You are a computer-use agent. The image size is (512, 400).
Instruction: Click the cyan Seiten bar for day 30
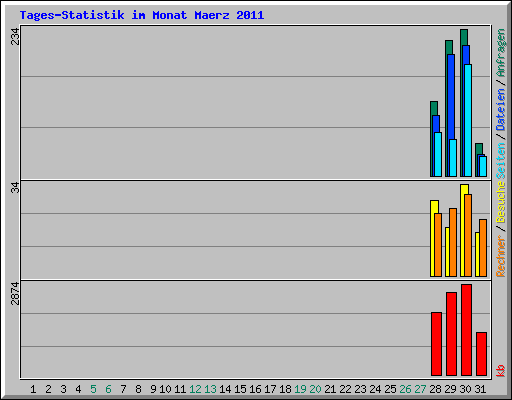coord(468,120)
